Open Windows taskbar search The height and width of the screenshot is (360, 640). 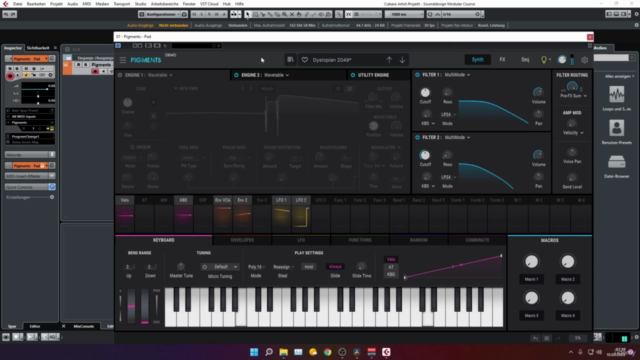[x=269, y=352]
